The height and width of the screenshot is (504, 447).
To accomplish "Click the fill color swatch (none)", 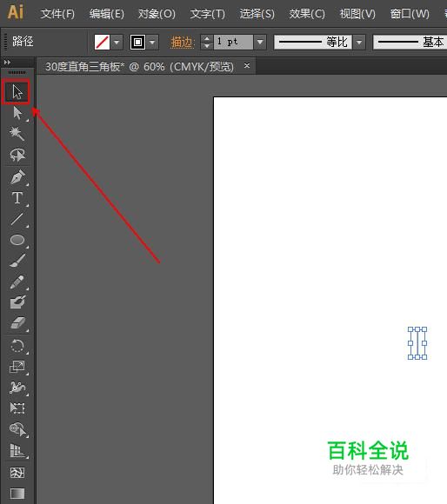I will tap(102, 42).
